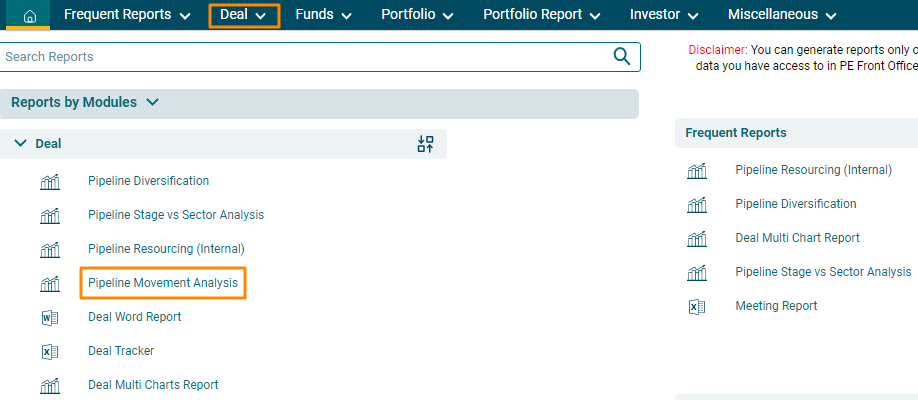This screenshot has height=400, width=918.
Task: Click chart icon beside Deal Multi Charts Report
Action: tap(50, 385)
